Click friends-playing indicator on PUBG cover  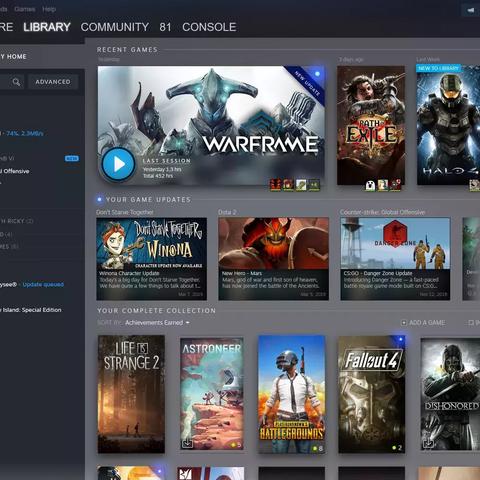coord(317,449)
